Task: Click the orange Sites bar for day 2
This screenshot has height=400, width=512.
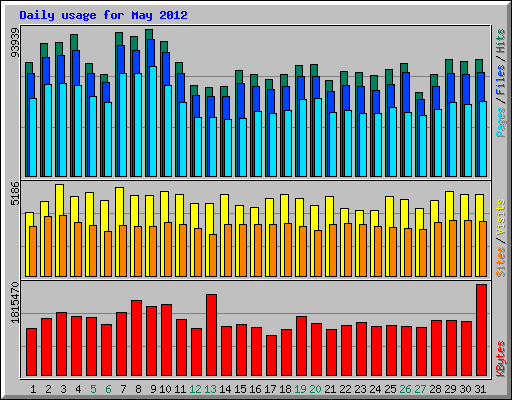Action: click(x=48, y=246)
